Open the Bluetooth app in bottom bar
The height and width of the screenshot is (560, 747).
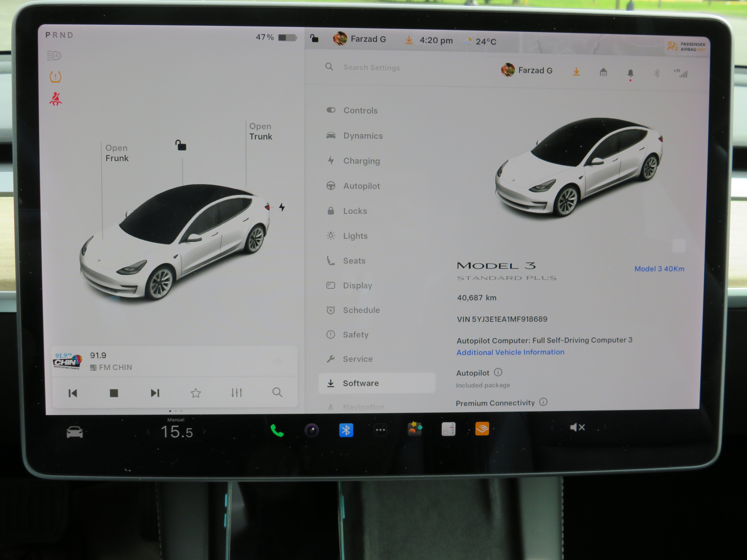pyautogui.click(x=346, y=430)
